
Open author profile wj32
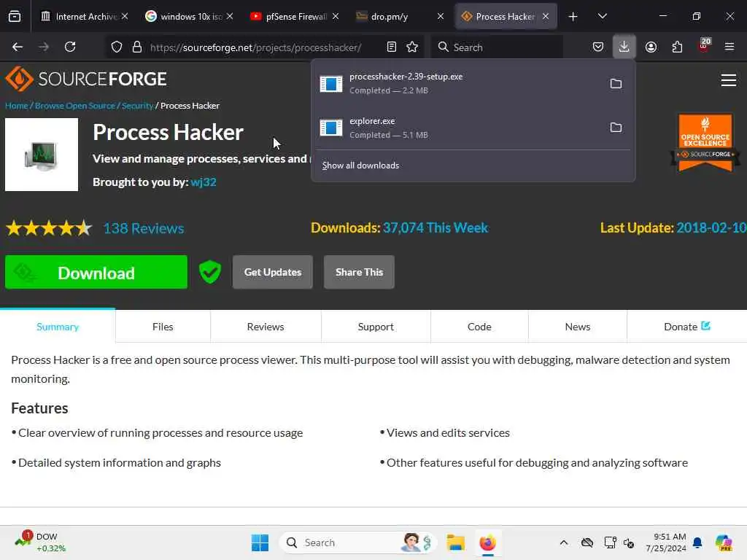pyautogui.click(x=204, y=182)
